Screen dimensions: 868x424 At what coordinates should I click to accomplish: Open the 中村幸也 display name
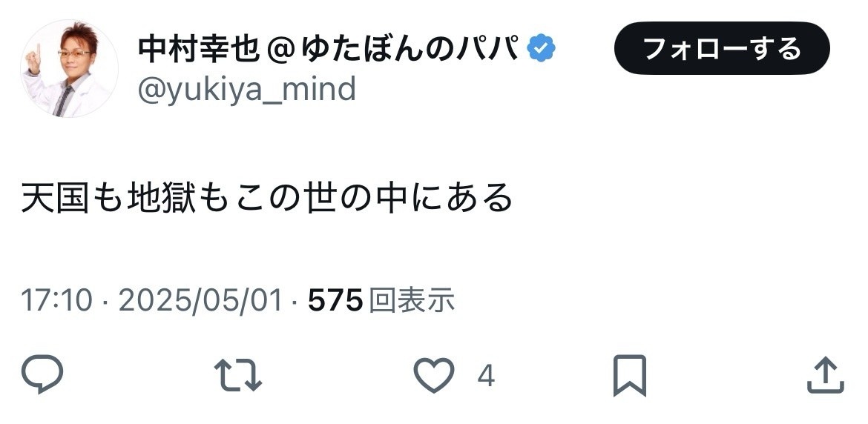pos(199,49)
